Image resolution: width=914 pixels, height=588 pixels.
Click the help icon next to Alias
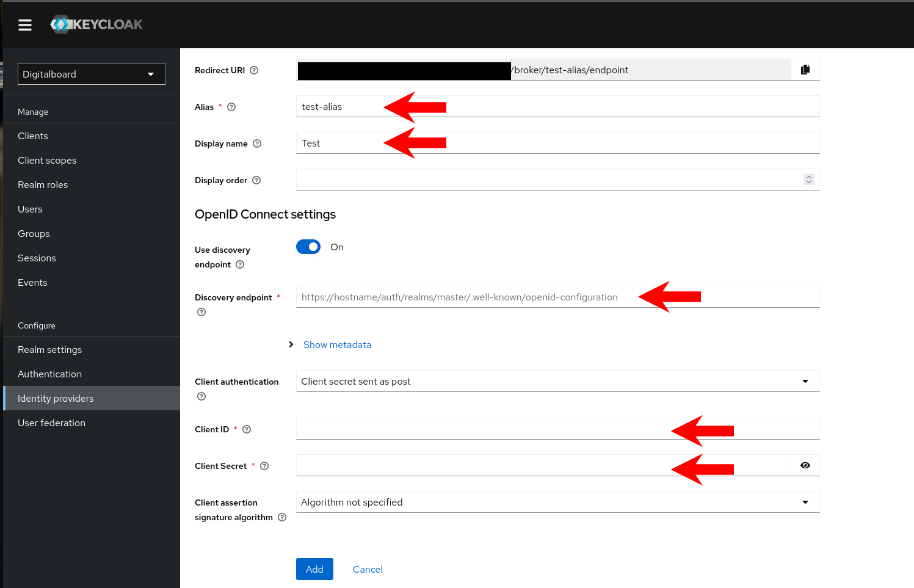pyautogui.click(x=231, y=106)
